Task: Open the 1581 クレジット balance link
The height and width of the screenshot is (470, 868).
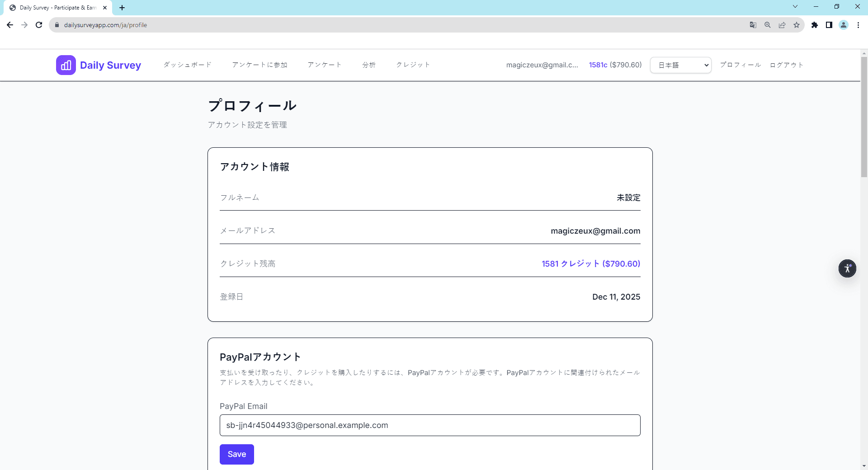Action: [x=591, y=263]
